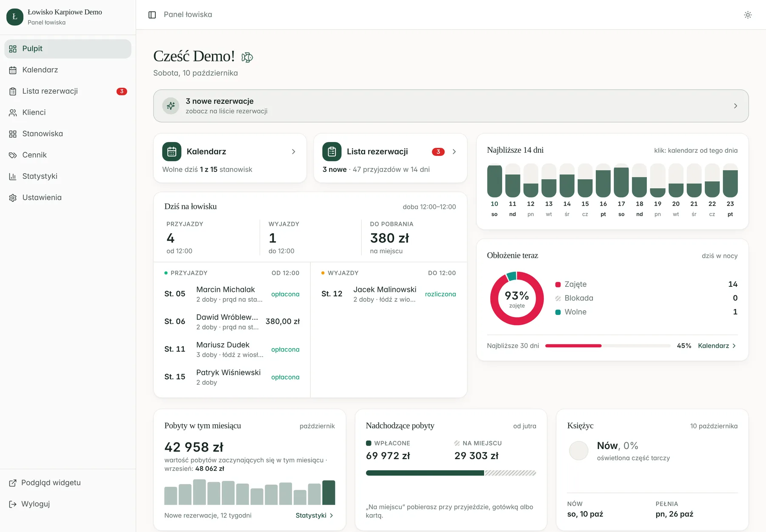Click the Najbliższe 30 dni progress bar
This screenshot has height=532, width=766.
click(608, 346)
